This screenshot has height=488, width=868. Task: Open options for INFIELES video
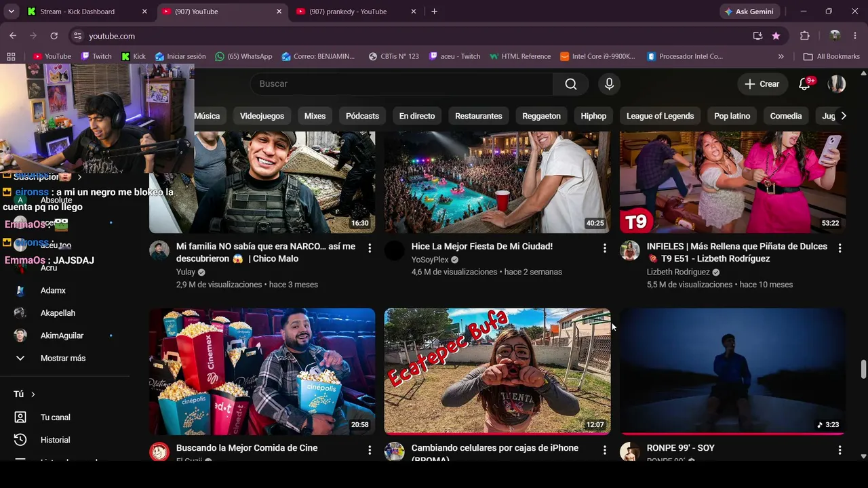coord(840,249)
